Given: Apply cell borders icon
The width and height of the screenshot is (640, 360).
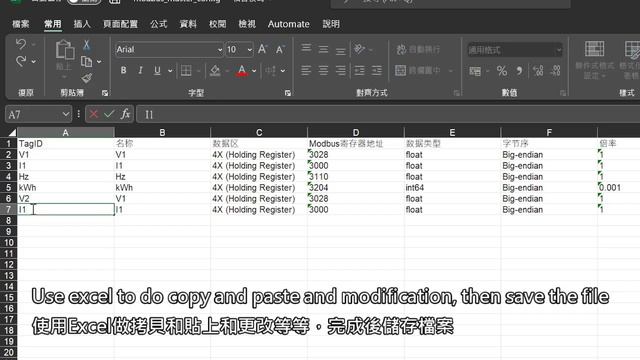Looking at the screenshot, I should (186, 71).
